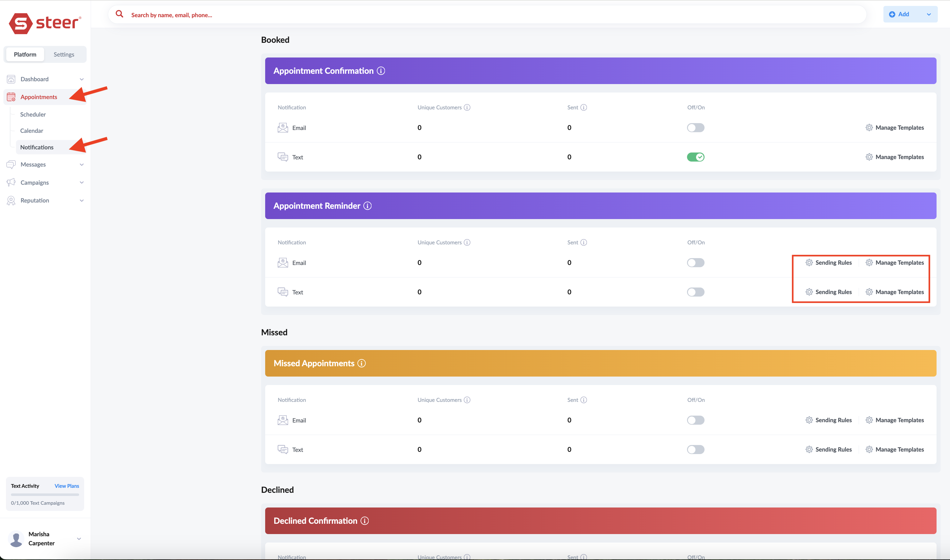This screenshot has width=950, height=560.
Task: Click the search magnifier icon
Action: 119,14
